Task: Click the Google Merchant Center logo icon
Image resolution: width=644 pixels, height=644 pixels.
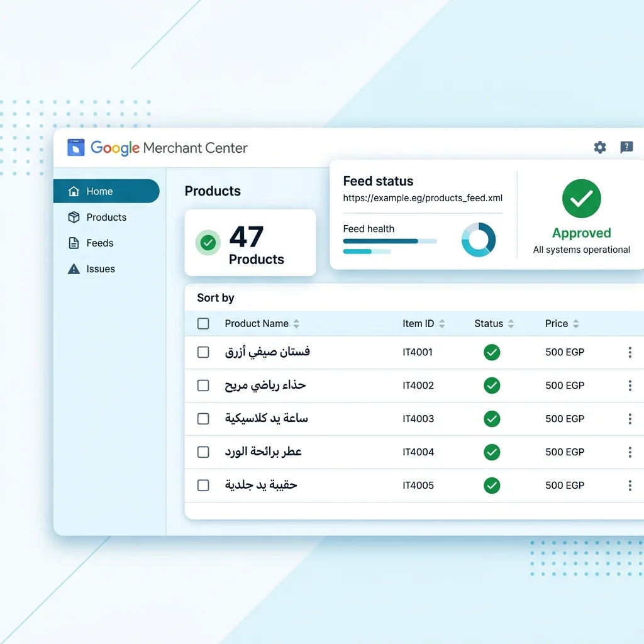Action: point(76,147)
